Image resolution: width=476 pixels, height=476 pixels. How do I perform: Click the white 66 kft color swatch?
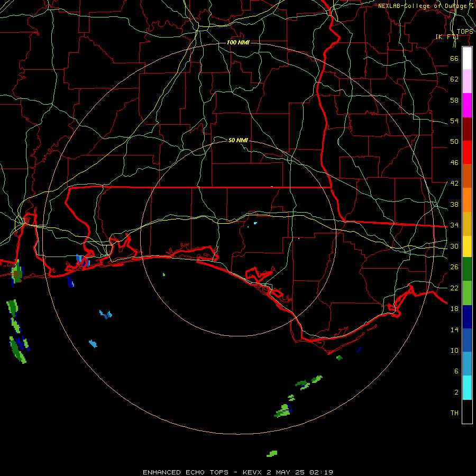pyautogui.click(x=467, y=58)
